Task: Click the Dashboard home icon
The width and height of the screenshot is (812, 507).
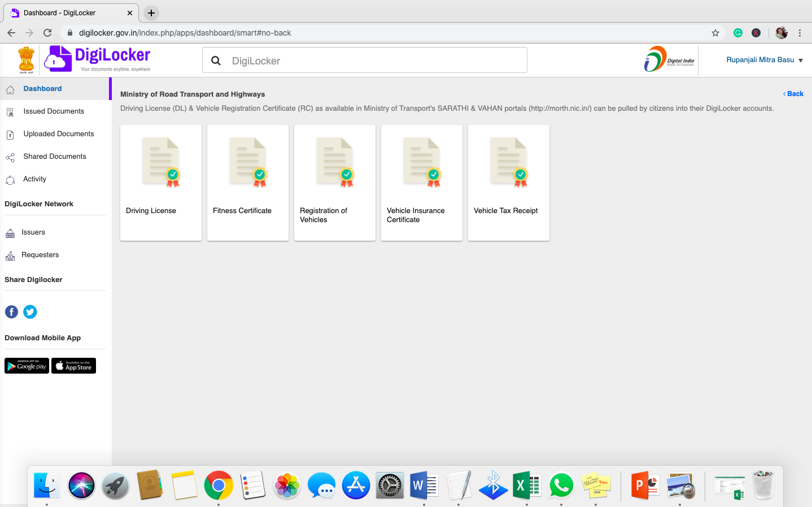Action: click(x=10, y=90)
